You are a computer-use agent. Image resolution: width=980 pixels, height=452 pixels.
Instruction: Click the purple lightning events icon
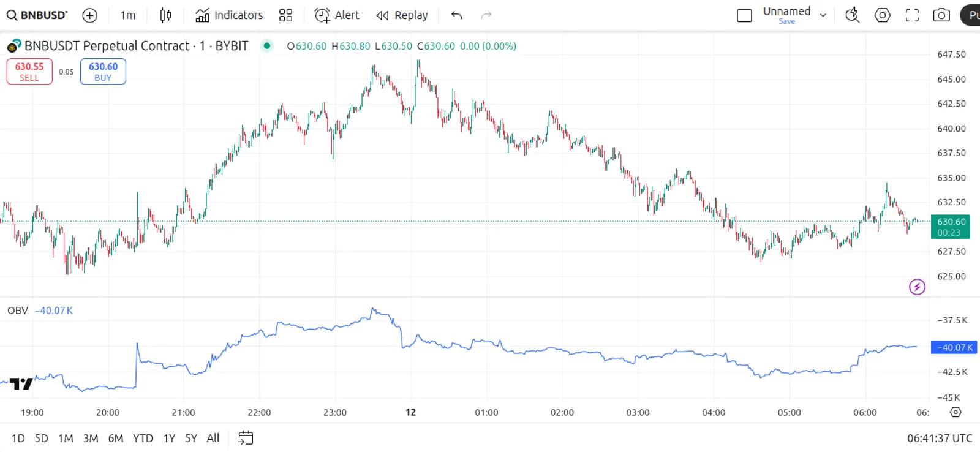point(917,287)
